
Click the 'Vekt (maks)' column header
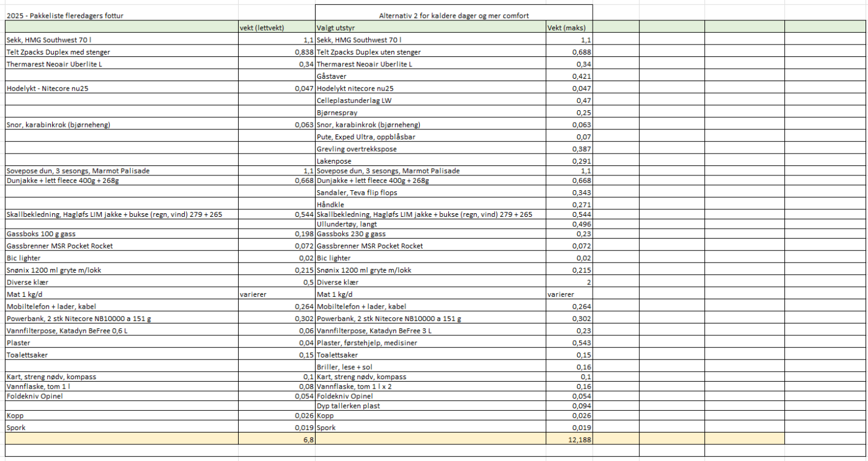[569, 27]
